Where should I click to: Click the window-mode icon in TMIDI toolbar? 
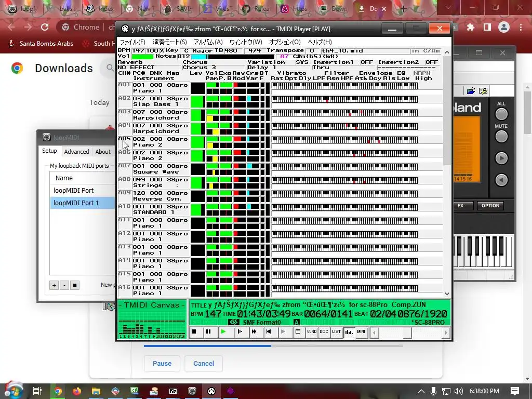[x=298, y=332]
